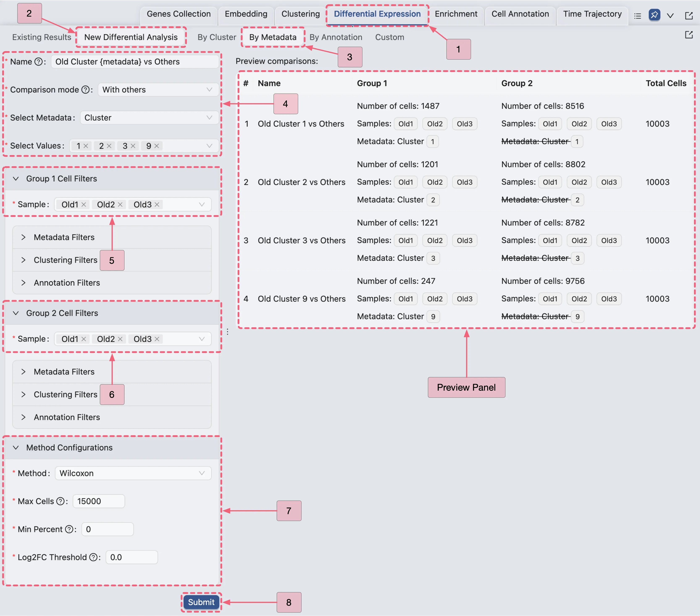Click the Max Cells help icon
This screenshot has width=700, height=616.
tap(60, 501)
